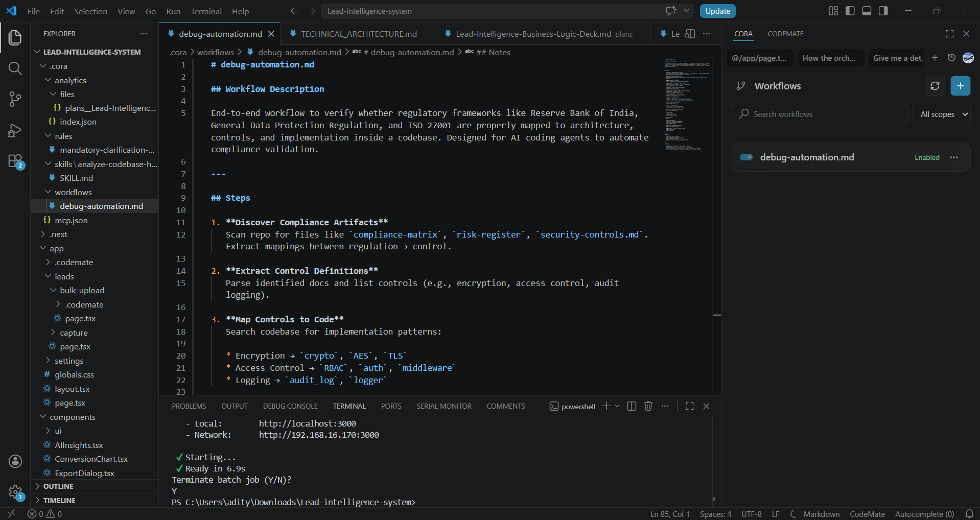
Task: Open mcp.json in the explorer
Action: pyautogui.click(x=71, y=220)
